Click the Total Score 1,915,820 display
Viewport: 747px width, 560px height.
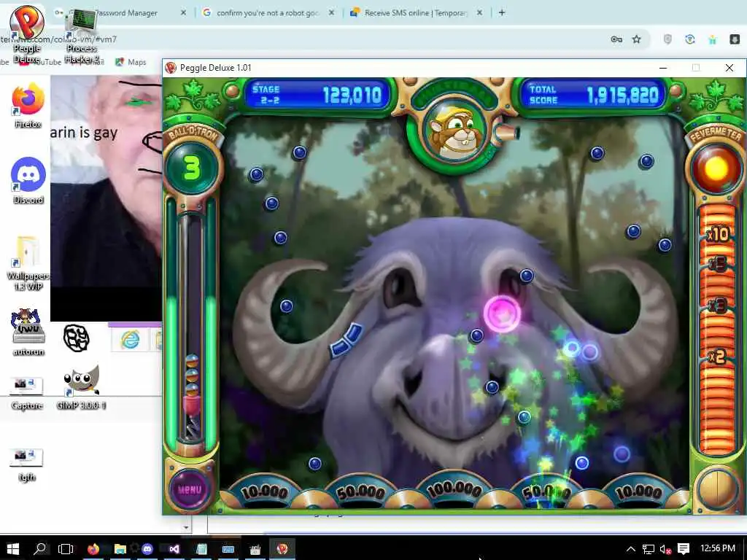pyautogui.click(x=594, y=94)
